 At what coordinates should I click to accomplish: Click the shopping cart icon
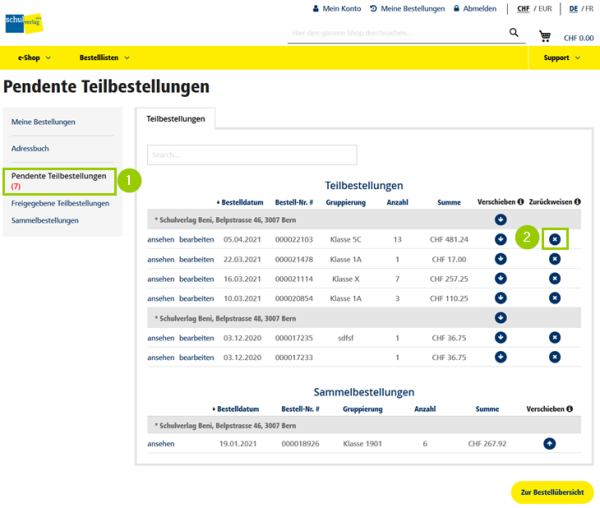point(545,36)
